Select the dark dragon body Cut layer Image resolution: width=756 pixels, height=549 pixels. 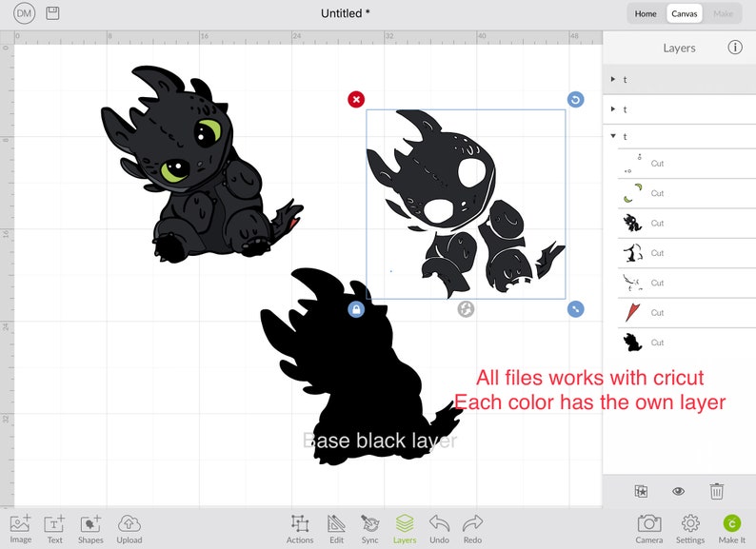(x=686, y=224)
